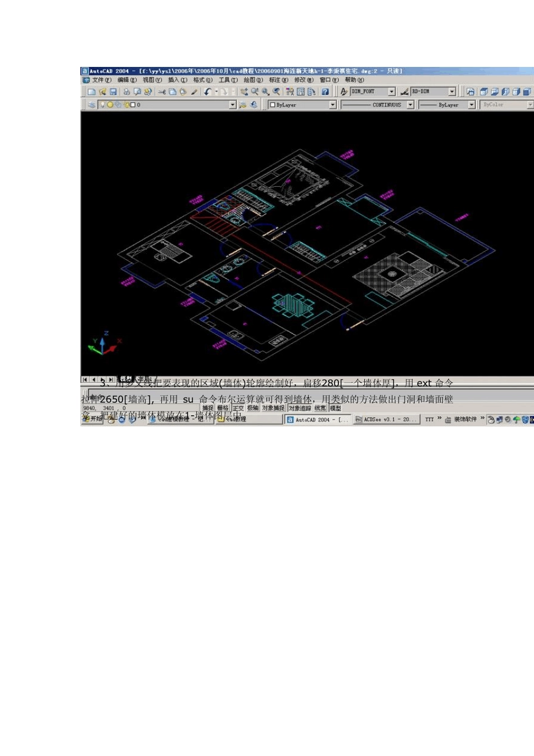Click the Help question mark icon
The width and height of the screenshot is (534, 756).
[x=325, y=92]
